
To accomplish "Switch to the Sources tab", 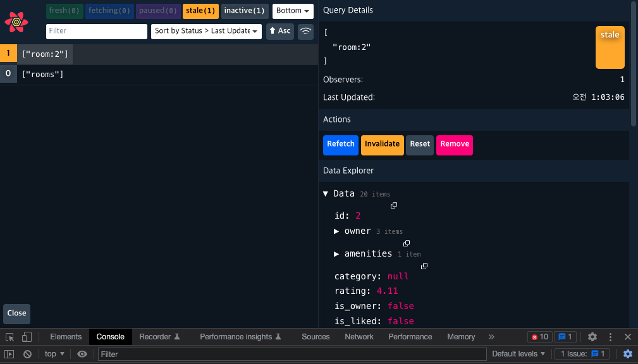I will [316, 337].
